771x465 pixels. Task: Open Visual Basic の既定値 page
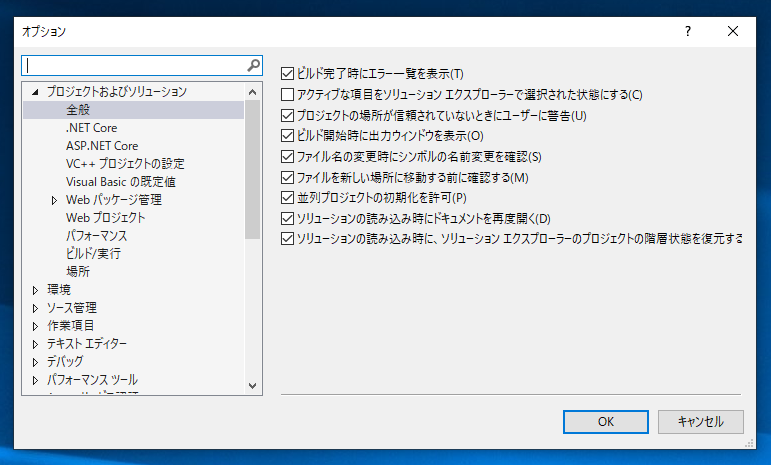tap(121, 182)
